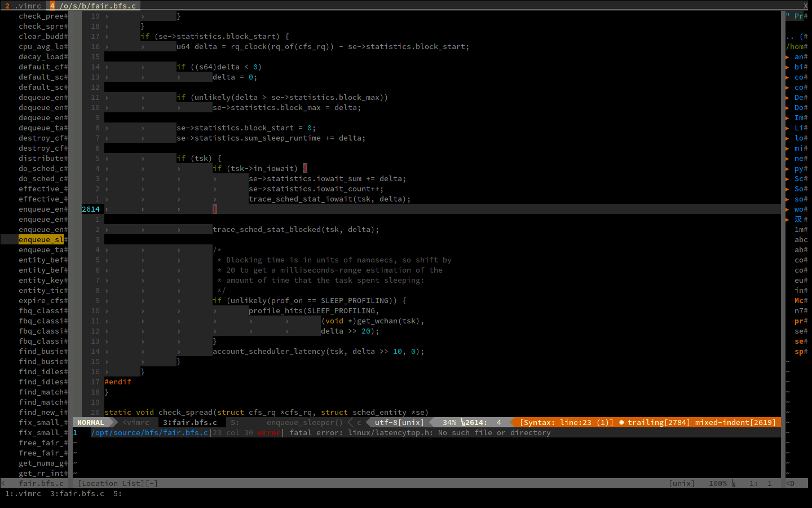This screenshot has height=508, width=812.
Task: Open the 'abc' file in the file tree
Action: coord(801,240)
